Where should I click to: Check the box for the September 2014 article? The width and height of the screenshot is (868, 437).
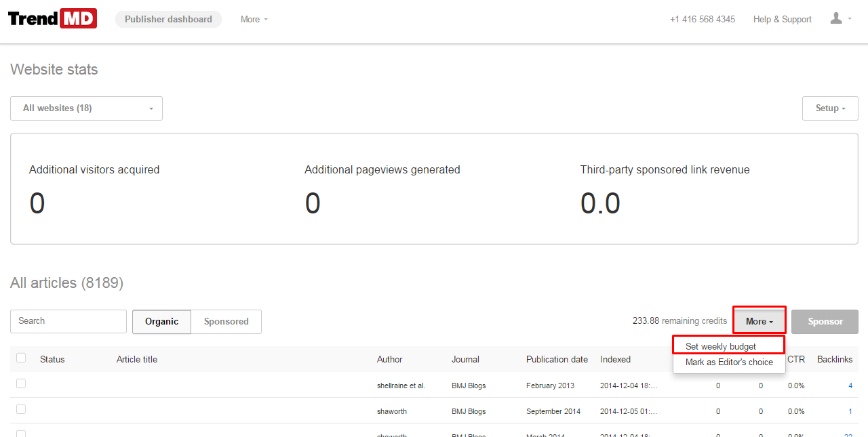pos(21,409)
